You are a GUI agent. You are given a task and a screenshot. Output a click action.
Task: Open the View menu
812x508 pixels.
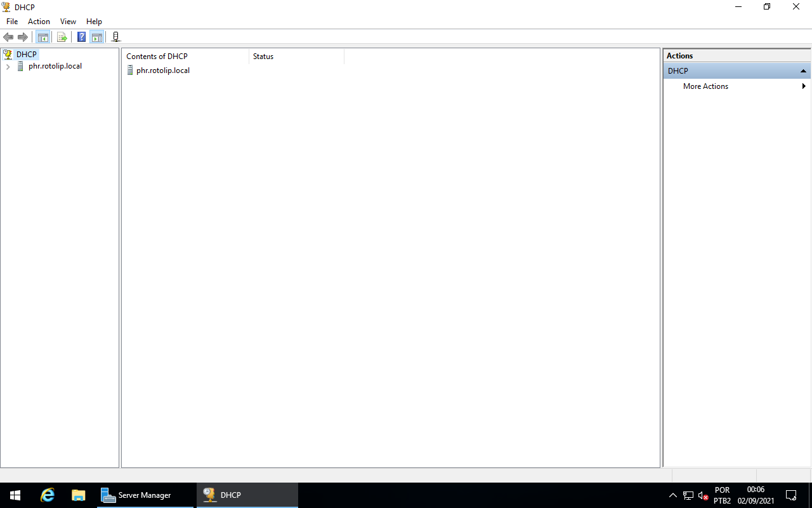(x=68, y=21)
